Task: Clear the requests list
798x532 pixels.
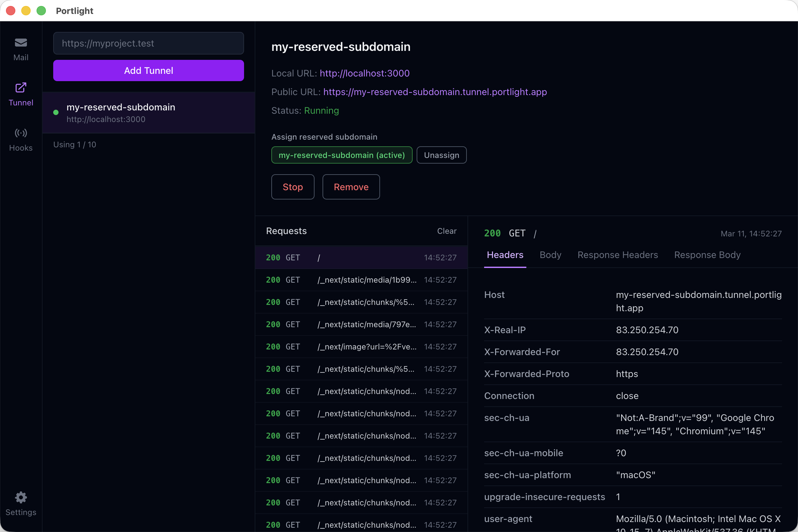Action: (447, 231)
